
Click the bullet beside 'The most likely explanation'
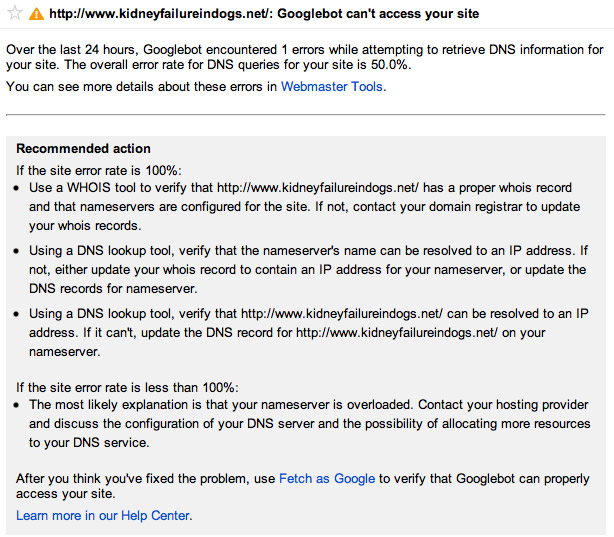click(16, 405)
